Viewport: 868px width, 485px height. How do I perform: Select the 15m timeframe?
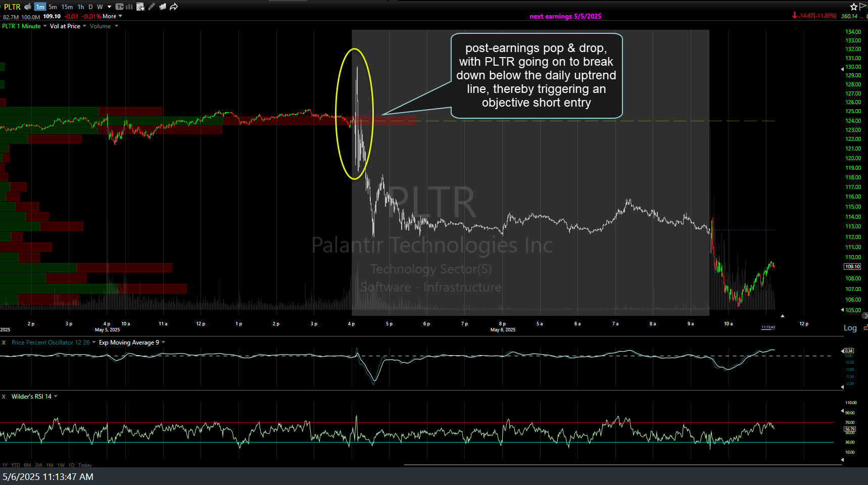tap(67, 7)
